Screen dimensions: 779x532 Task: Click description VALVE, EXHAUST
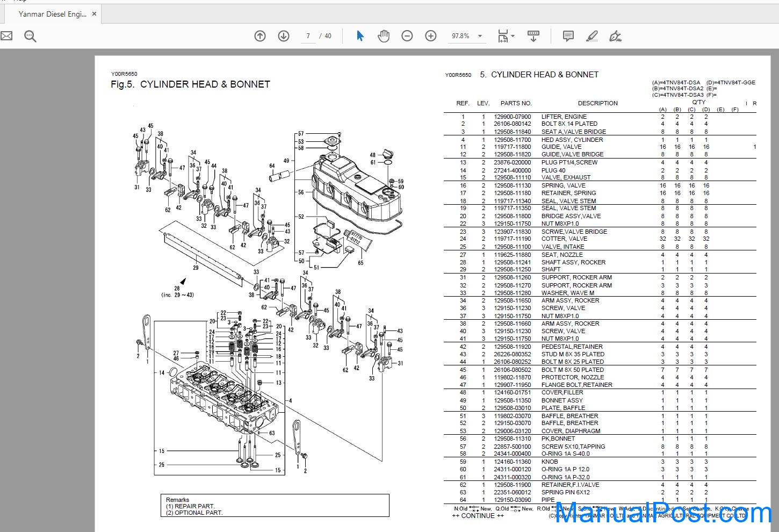[566, 177]
